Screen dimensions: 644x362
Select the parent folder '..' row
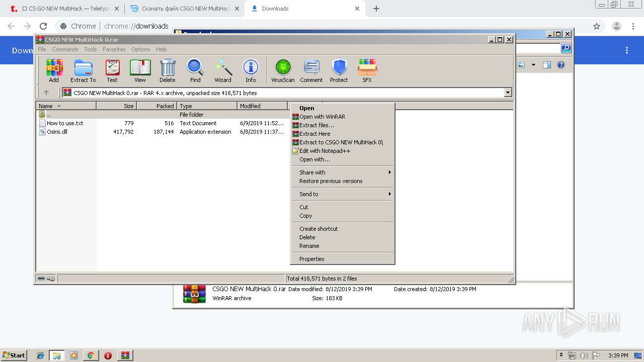(164, 115)
